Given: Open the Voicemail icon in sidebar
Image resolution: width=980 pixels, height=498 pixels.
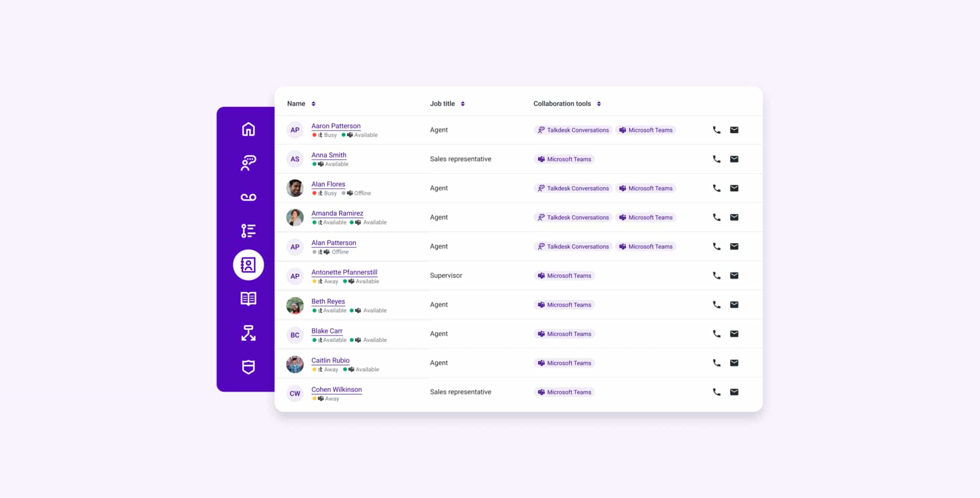Looking at the screenshot, I should tap(248, 197).
